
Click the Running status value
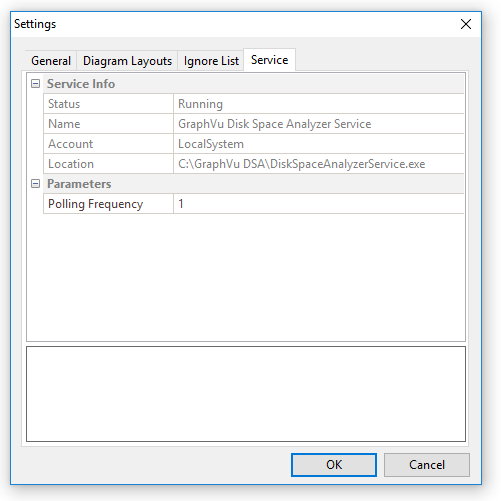click(200, 104)
